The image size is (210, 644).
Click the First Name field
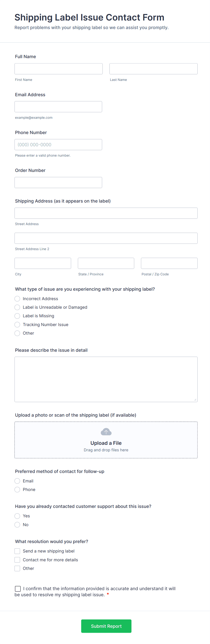[x=58, y=69]
